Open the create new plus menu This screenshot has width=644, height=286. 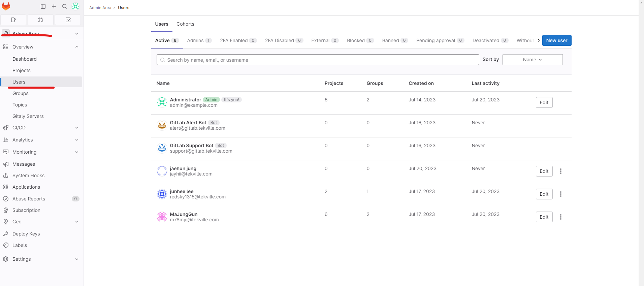click(54, 6)
